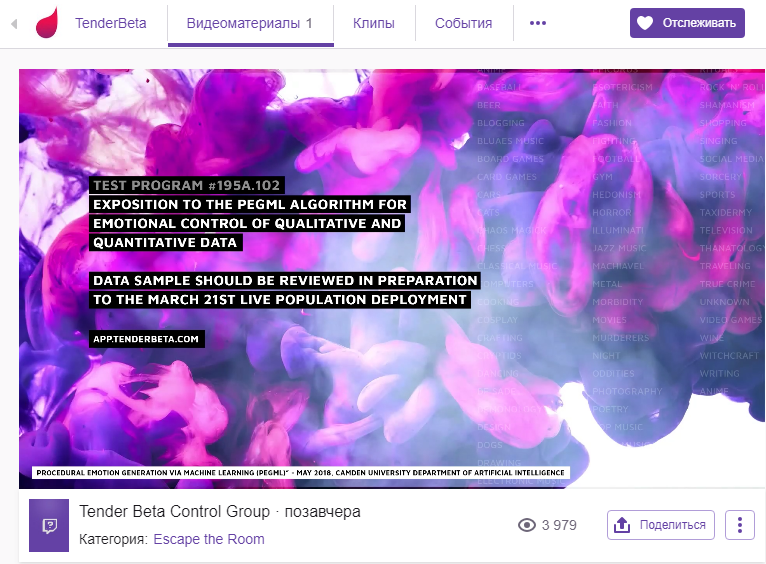Click the 3 979 view count
766x564 pixels.
pos(559,525)
